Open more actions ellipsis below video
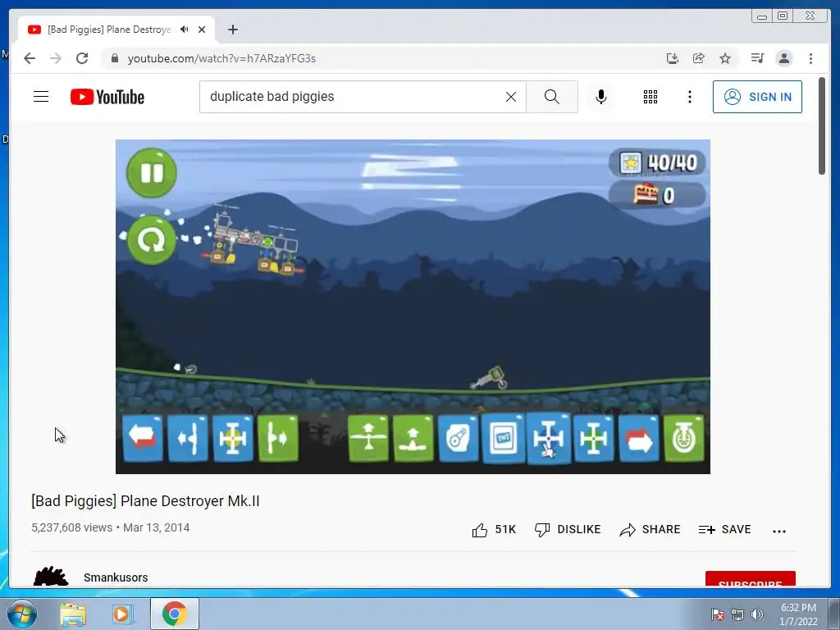 click(779, 531)
